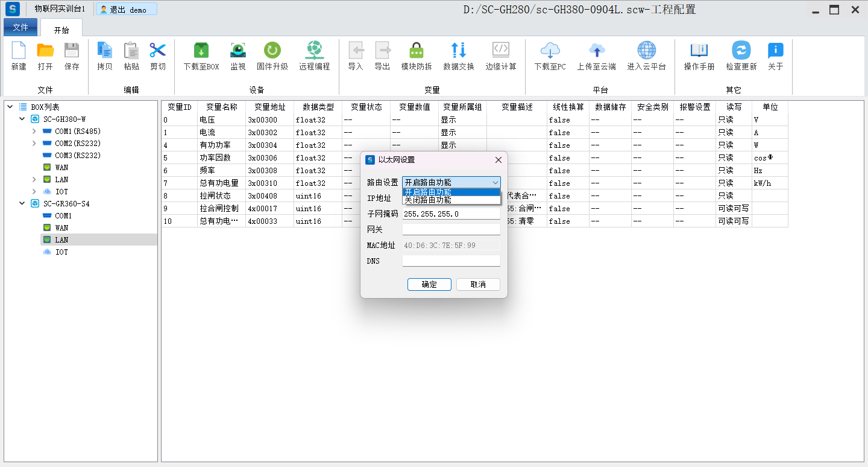Choose 开启路由功能 option in list
This screenshot has width=868, height=467.
point(451,192)
